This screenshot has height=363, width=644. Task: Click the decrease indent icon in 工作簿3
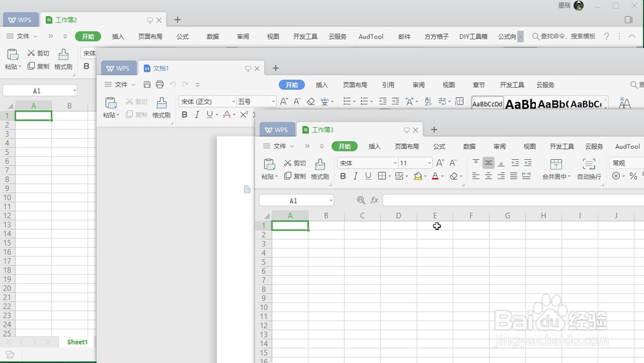(515, 162)
